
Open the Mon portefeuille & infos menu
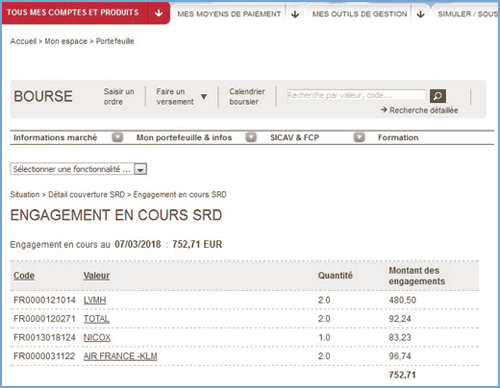click(x=184, y=137)
